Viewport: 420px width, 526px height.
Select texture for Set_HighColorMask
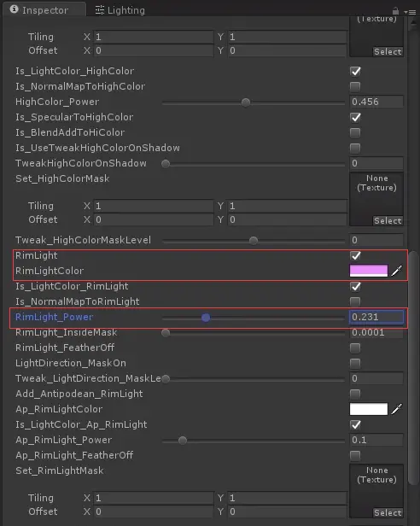pyautogui.click(x=388, y=220)
